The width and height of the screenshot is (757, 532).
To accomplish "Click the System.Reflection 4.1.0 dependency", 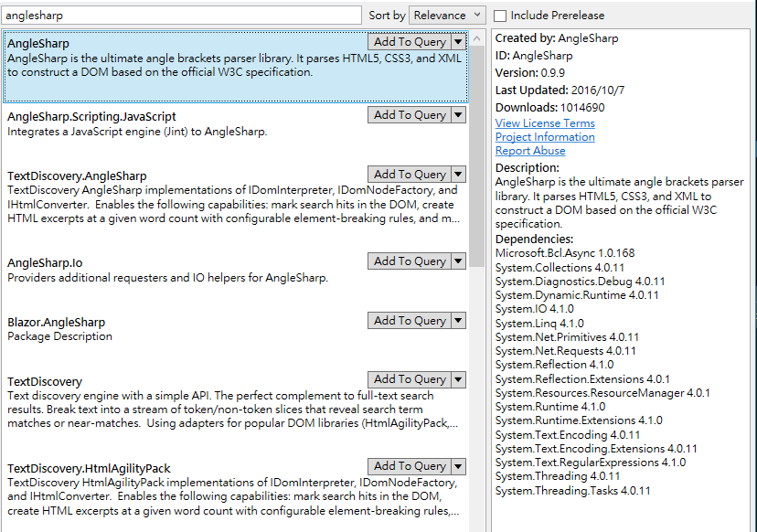I will tap(554, 365).
